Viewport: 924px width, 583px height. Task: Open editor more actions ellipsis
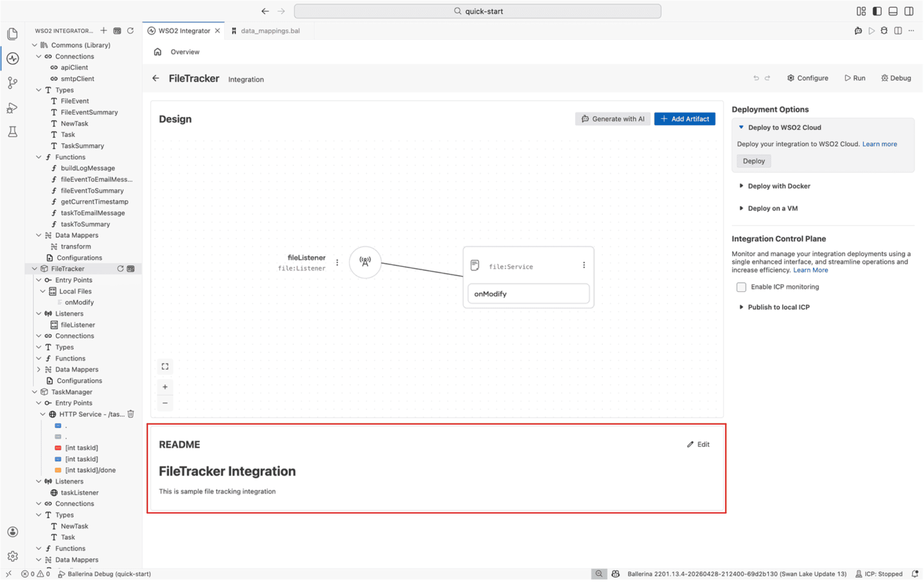coord(911,31)
